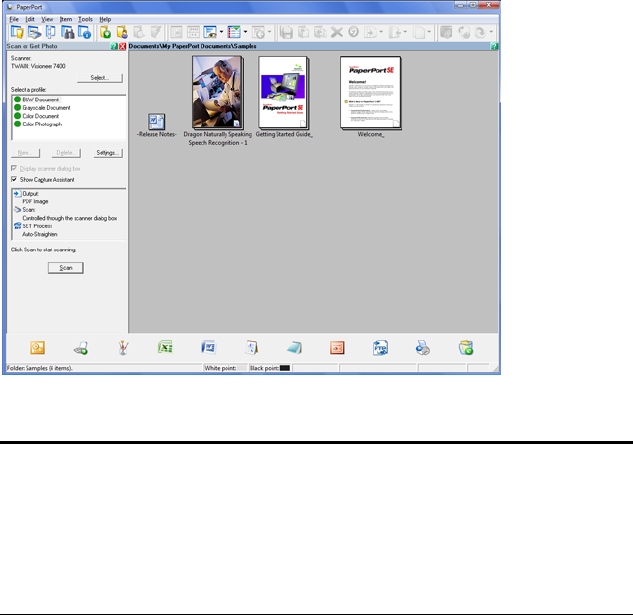
Task: Open the profile Settings... button
Action: (108, 153)
